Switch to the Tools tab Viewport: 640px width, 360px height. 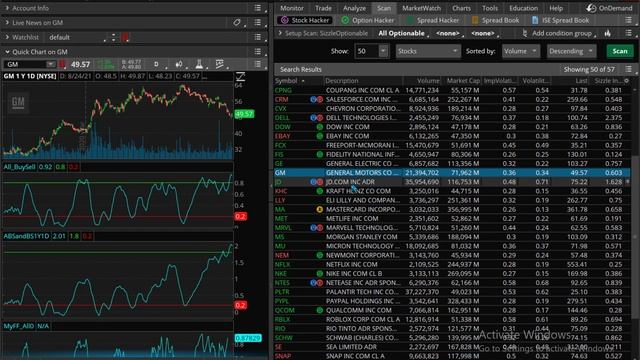click(489, 8)
